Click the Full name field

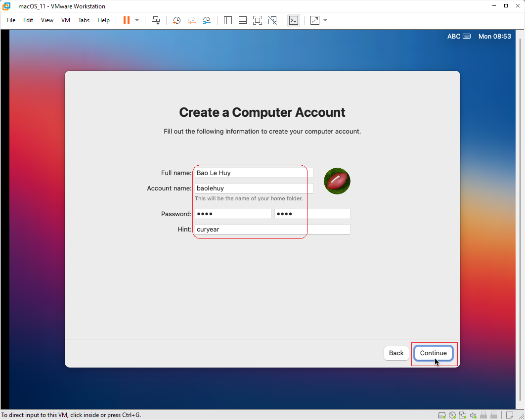coord(254,173)
